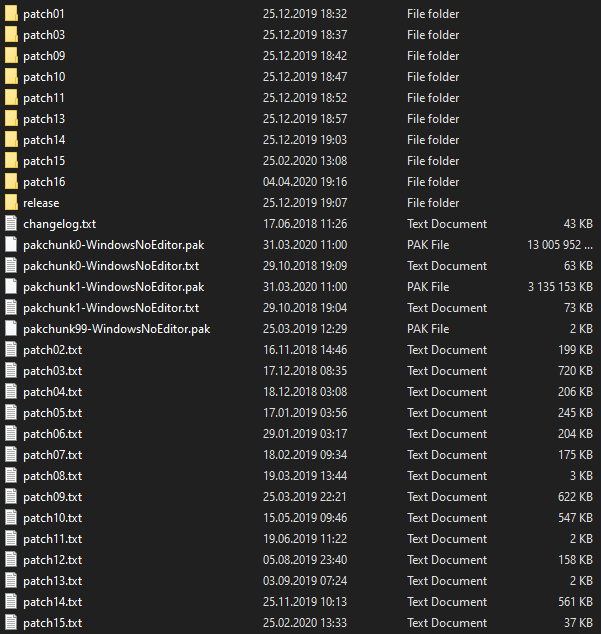Click the date 16.11.2018 14:46

(x=305, y=350)
